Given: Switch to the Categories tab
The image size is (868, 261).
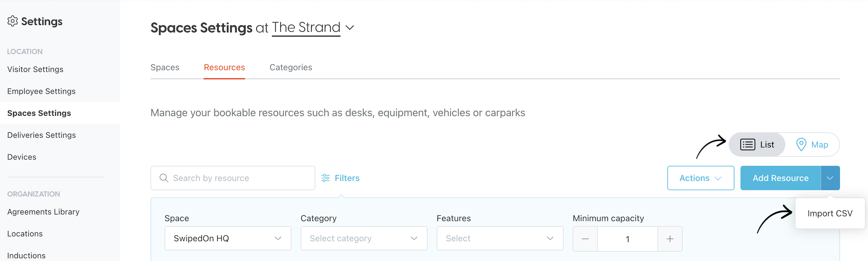Looking at the screenshot, I should (x=291, y=67).
